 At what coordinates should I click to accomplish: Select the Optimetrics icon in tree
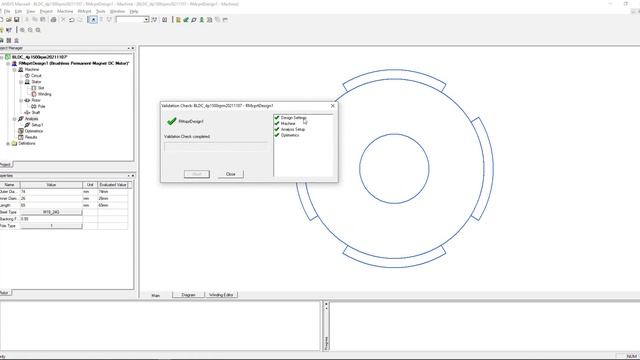21,131
